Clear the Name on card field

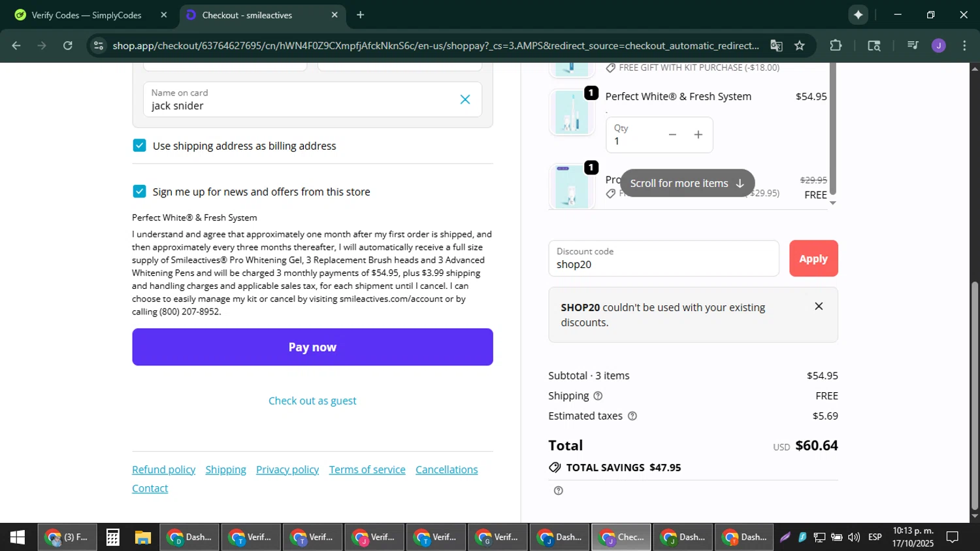point(465,99)
